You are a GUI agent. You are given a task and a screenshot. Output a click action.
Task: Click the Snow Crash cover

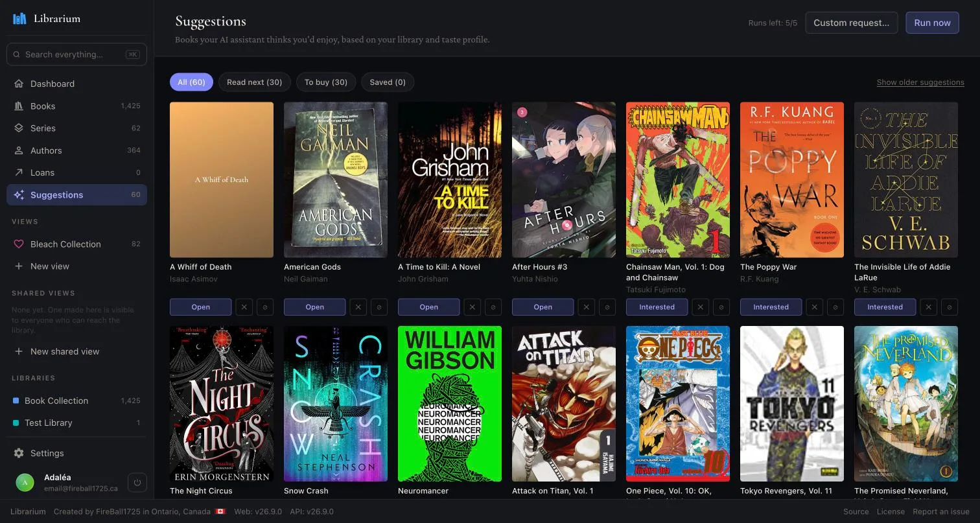click(x=336, y=404)
